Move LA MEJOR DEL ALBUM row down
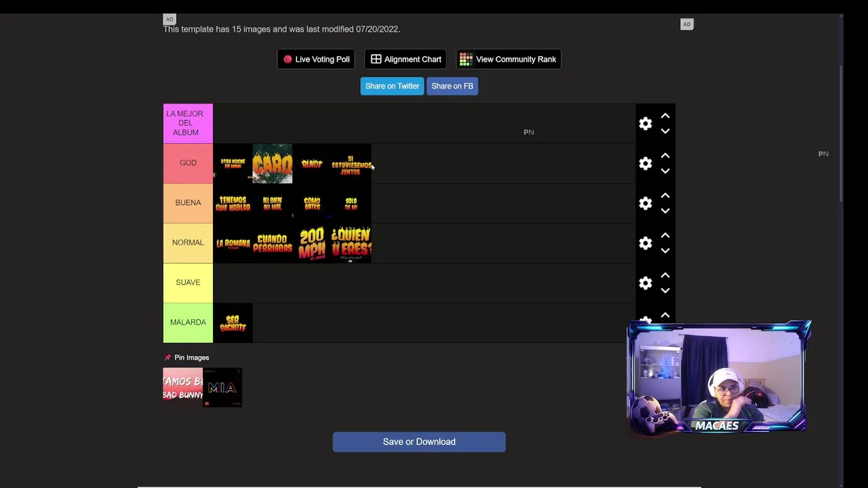 coord(665,131)
